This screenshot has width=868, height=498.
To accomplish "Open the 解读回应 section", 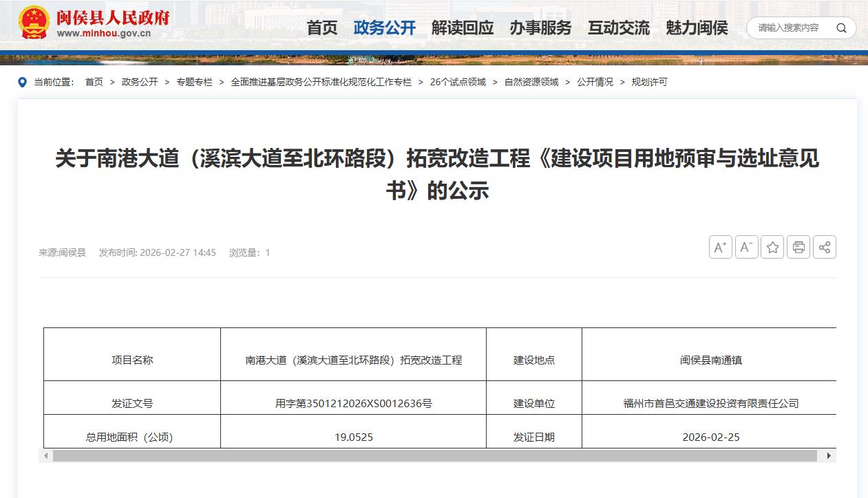I will click(x=463, y=28).
